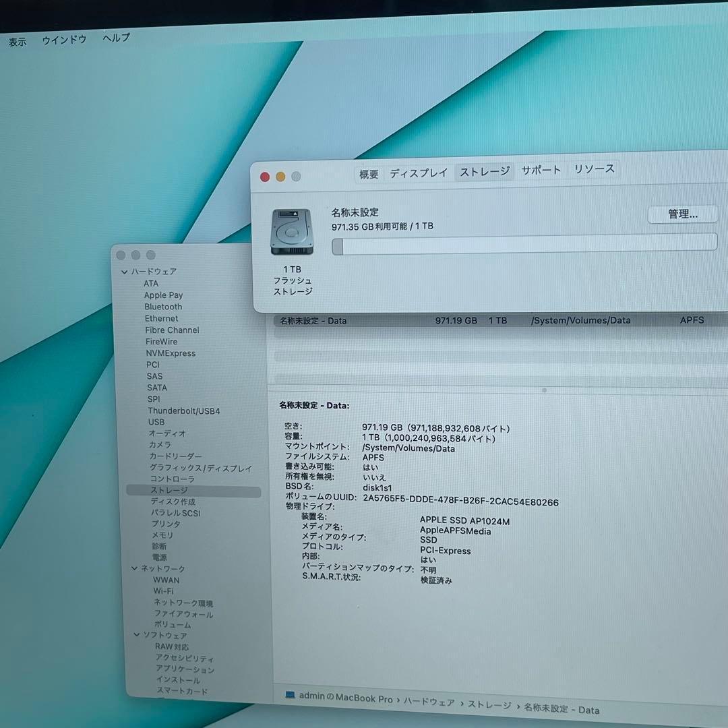Click the 管理... button
The image size is (728, 728).
[682, 214]
